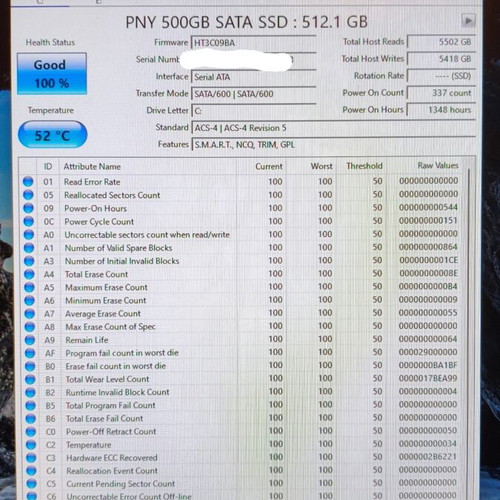Click raw value 0000000001CE

point(428,260)
